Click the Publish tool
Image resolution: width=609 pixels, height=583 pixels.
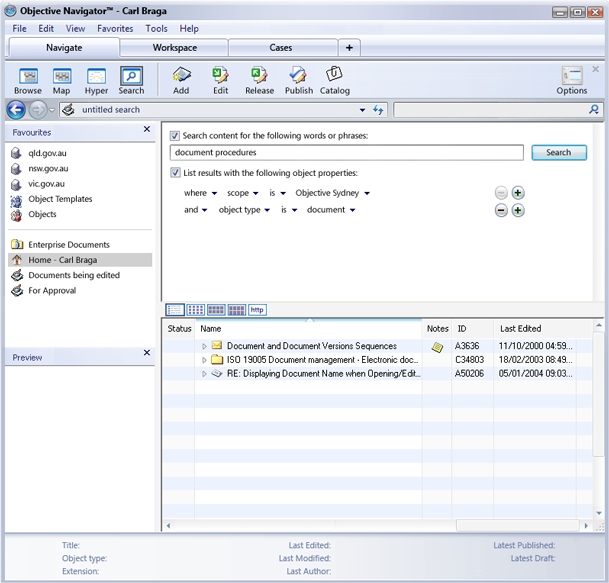coord(299,81)
